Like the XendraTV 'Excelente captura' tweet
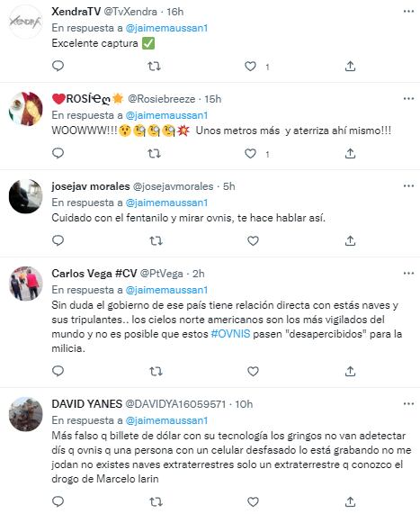Viewport: 420px width, 514px height. pyautogui.click(x=250, y=67)
